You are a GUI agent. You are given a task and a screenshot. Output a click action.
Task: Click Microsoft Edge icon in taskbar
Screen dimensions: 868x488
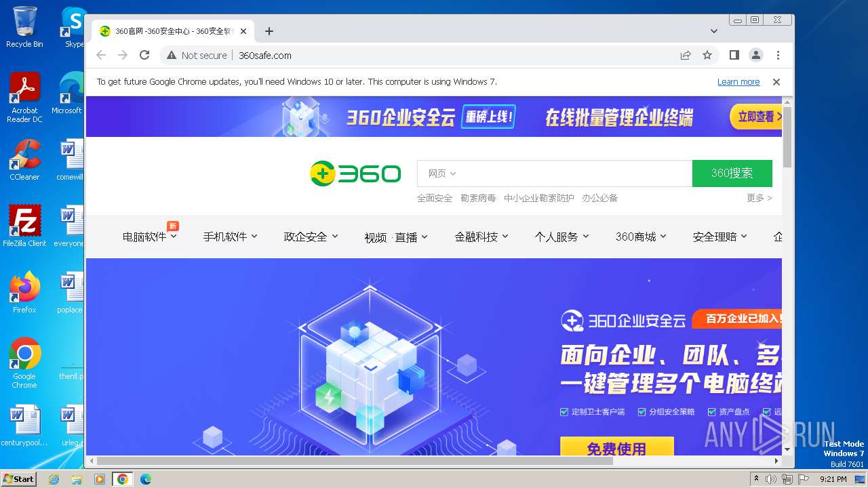(x=145, y=479)
